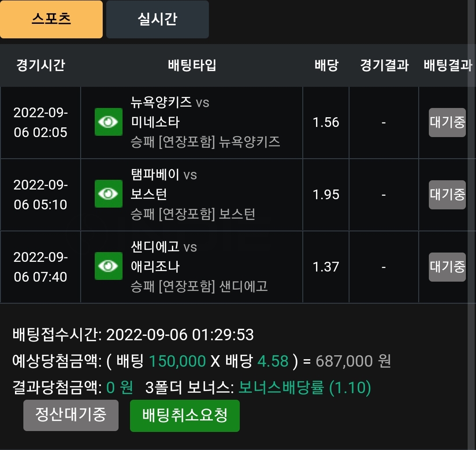The image size is (476, 450).
Task: Click the 1.56 odds value
Action: [x=326, y=123]
